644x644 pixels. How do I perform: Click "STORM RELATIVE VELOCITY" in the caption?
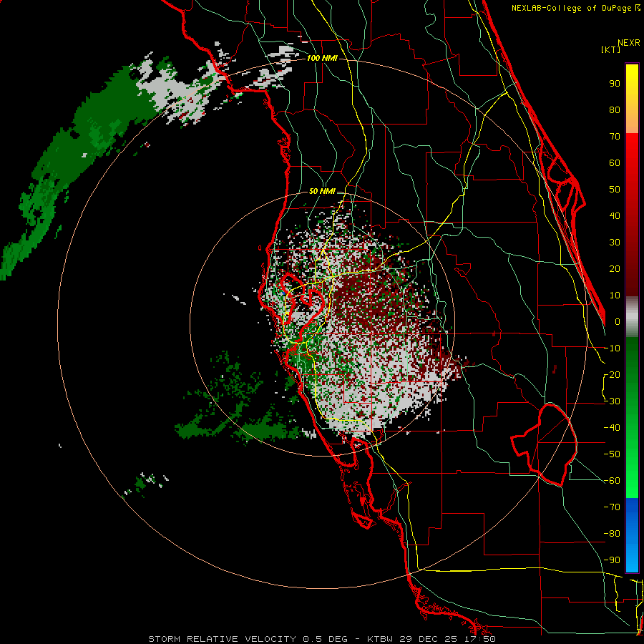click(222, 639)
